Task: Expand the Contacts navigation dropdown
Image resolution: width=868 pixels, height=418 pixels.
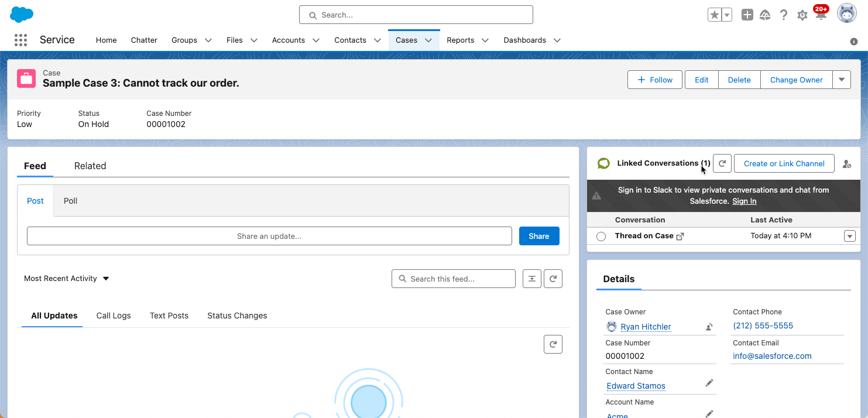Action: pos(378,40)
